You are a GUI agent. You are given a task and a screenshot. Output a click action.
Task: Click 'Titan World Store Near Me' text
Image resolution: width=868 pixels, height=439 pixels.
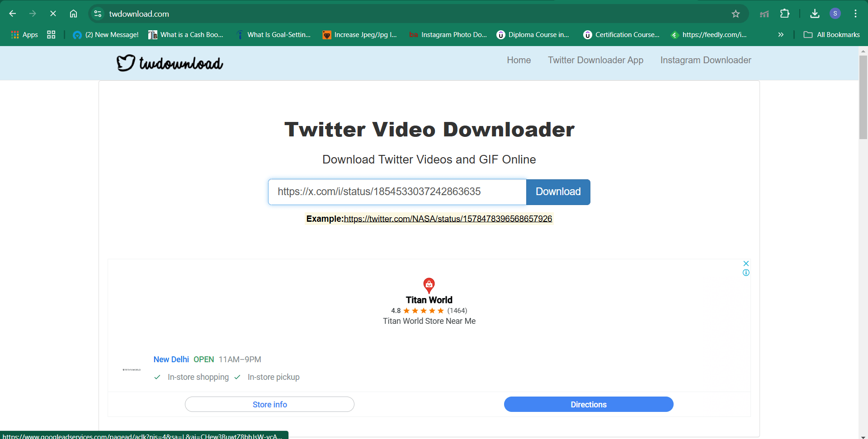click(429, 321)
